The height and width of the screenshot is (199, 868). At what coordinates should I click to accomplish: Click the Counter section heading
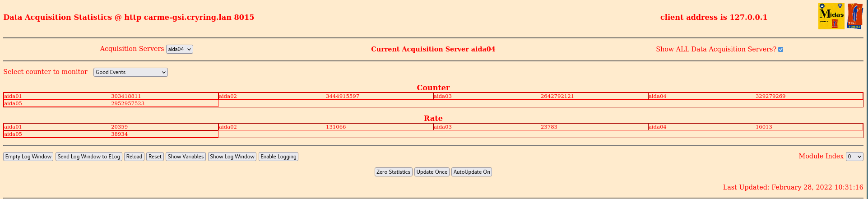pos(433,88)
